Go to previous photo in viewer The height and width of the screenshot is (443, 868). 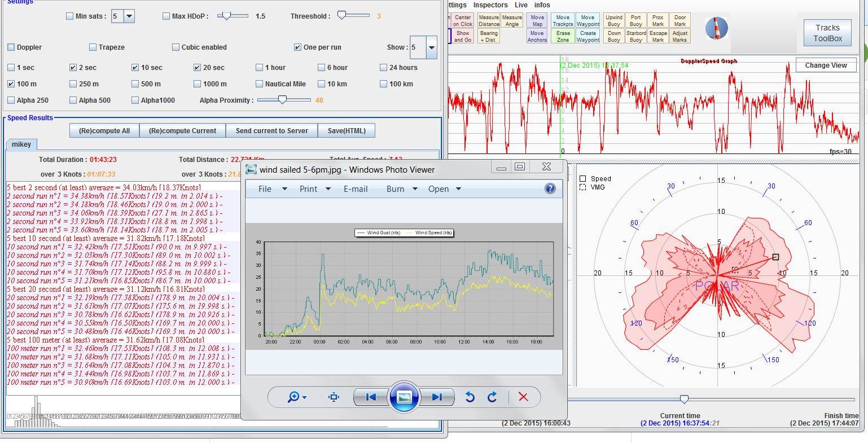[371, 397]
